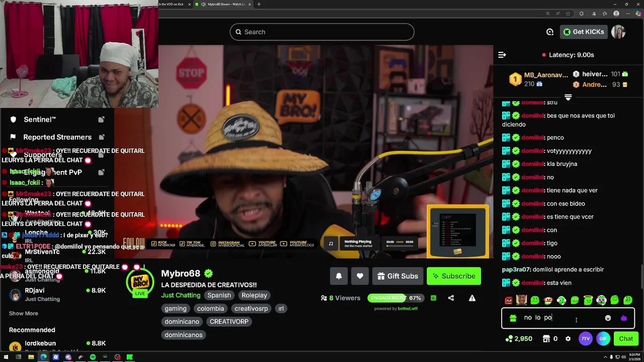Click Show More in the following list
Screen dimensions: 644x362
(x=23, y=313)
